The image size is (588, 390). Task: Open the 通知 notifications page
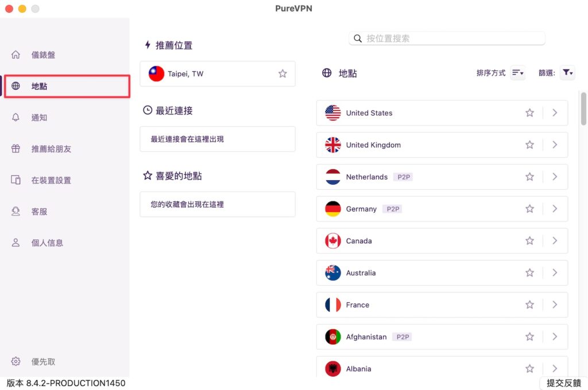tap(39, 117)
